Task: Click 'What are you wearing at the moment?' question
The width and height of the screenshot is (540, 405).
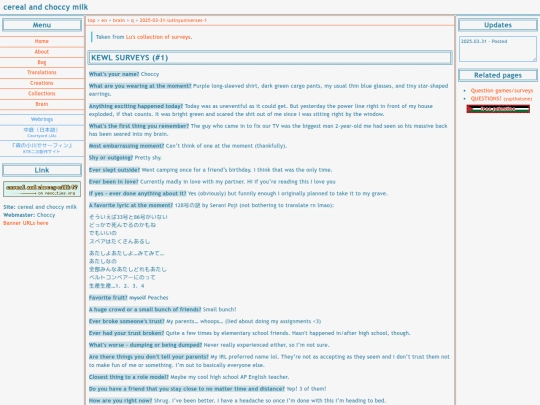Action: pos(140,86)
